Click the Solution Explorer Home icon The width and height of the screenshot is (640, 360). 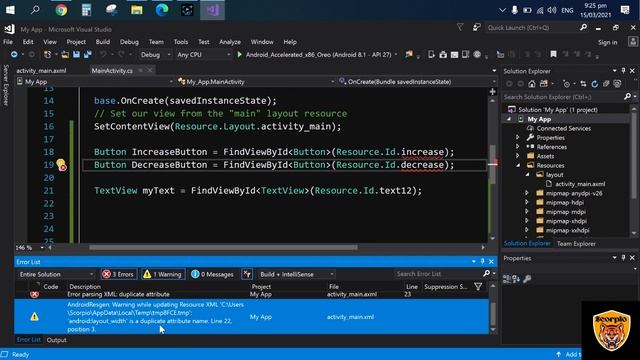tap(531, 84)
